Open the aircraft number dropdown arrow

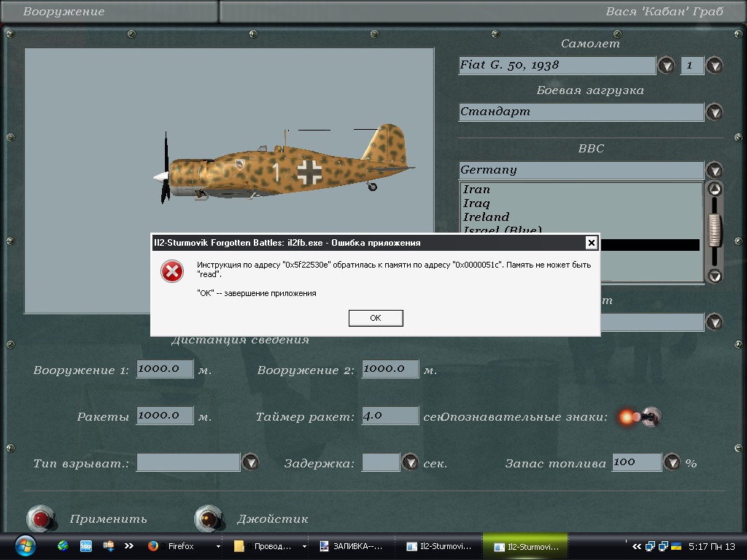(714, 65)
